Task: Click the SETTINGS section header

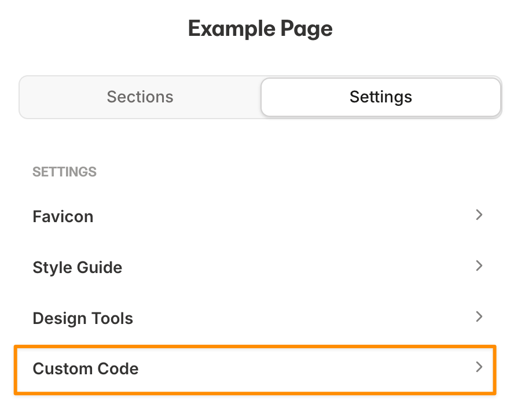Action: click(x=64, y=172)
